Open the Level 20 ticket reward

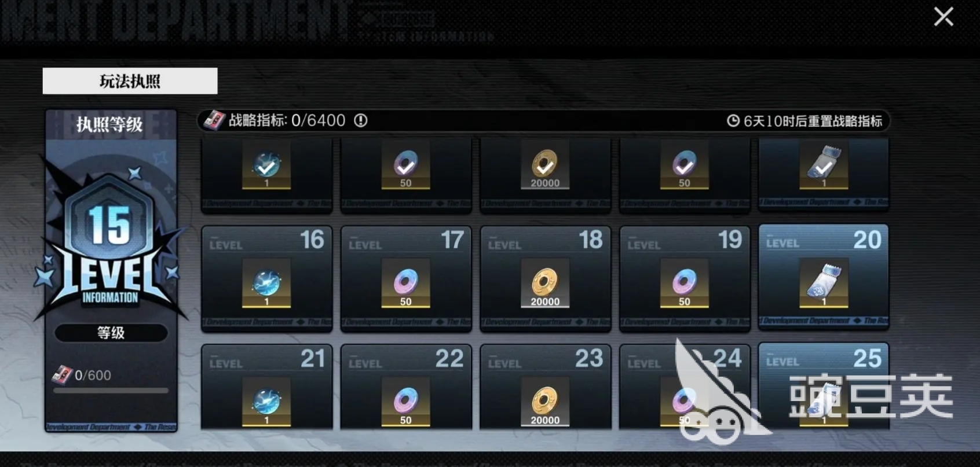pyautogui.click(x=824, y=283)
